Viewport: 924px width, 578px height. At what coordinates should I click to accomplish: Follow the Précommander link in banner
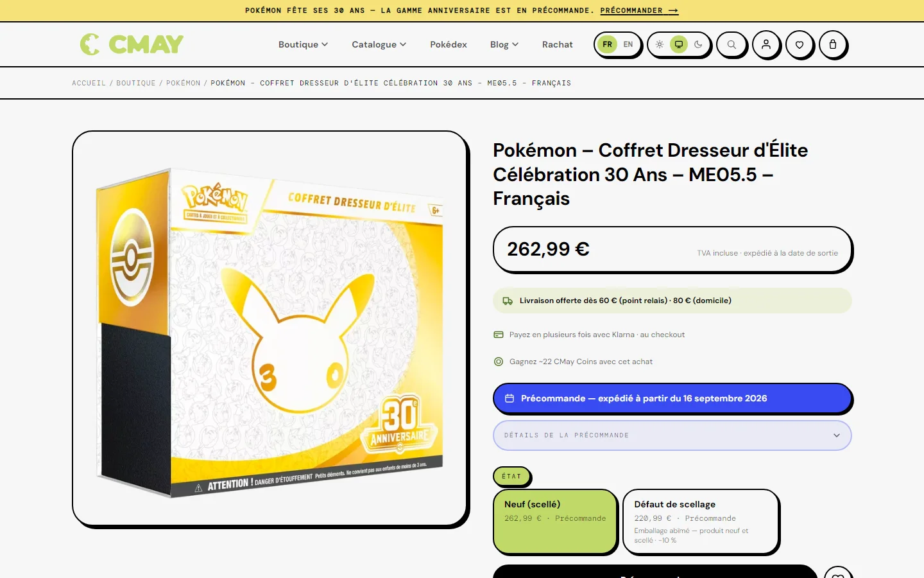(x=639, y=10)
